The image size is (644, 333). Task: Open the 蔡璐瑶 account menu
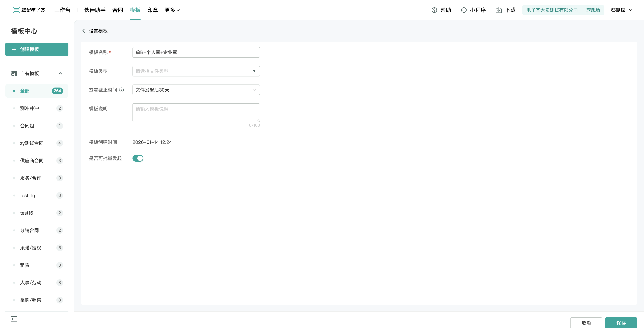622,10
